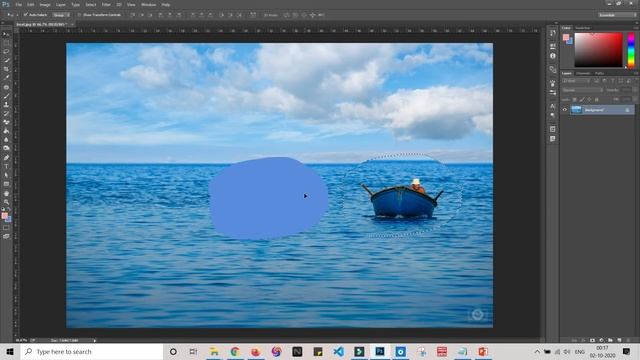640x360 pixels.
Task: Toggle lock position in Layers panel
Action: tap(589, 100)
